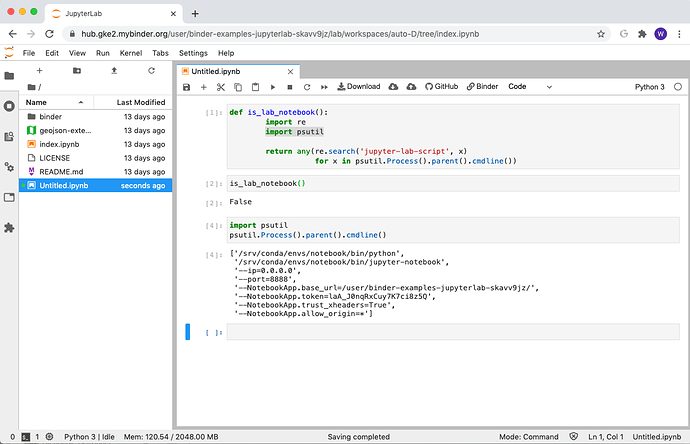690x444 pixels.
Task: Select the geojson-exte... file
Action: [95, 130]
